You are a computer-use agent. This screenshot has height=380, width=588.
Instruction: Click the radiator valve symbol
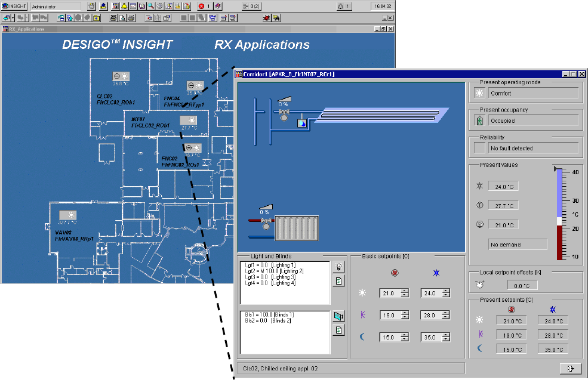pyautogui.click(x=266, y=224)
